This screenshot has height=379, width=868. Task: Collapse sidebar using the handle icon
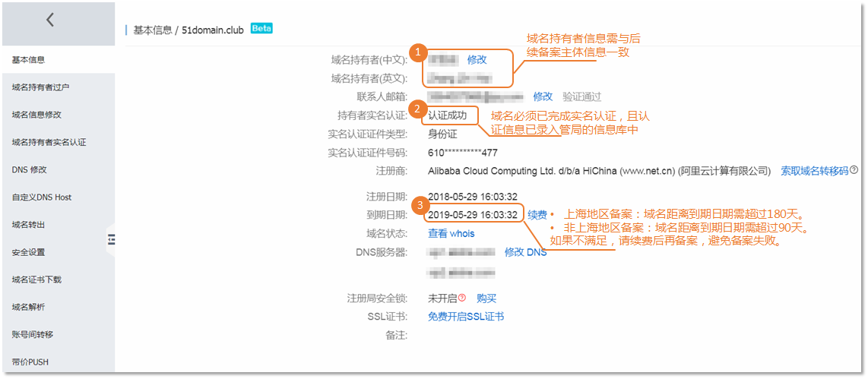click(x=111, y=239)
